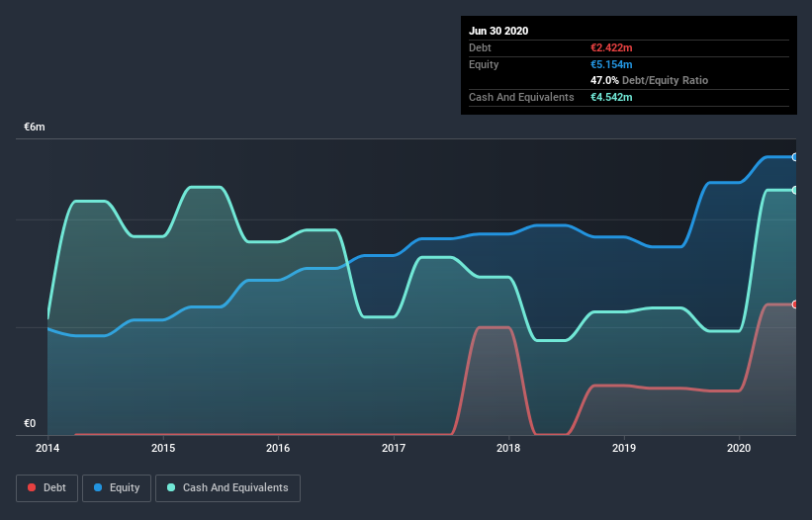This screenshot has height=520, width=812.
Task: Click the Debt label in tooltip
Action: 480,47
